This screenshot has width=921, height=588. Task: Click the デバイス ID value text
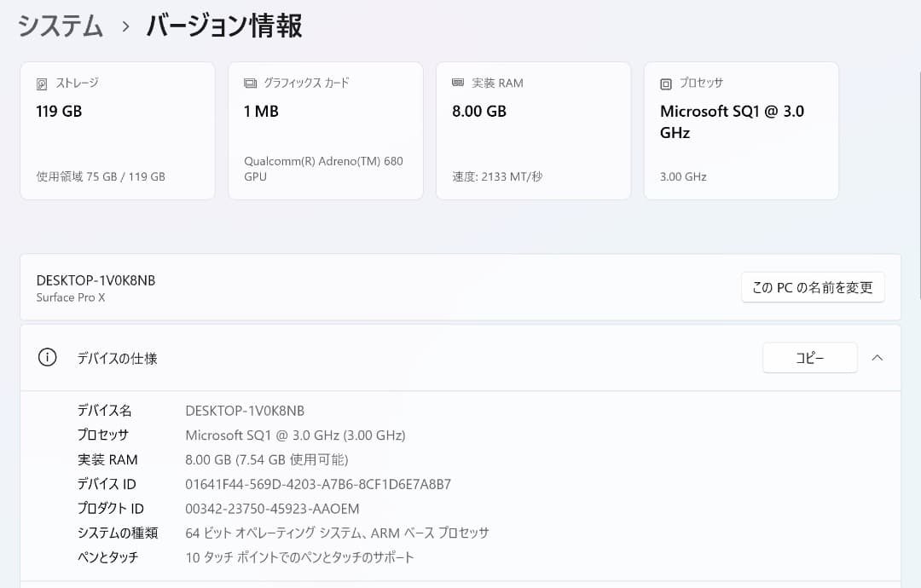click(x=319, y=483)
